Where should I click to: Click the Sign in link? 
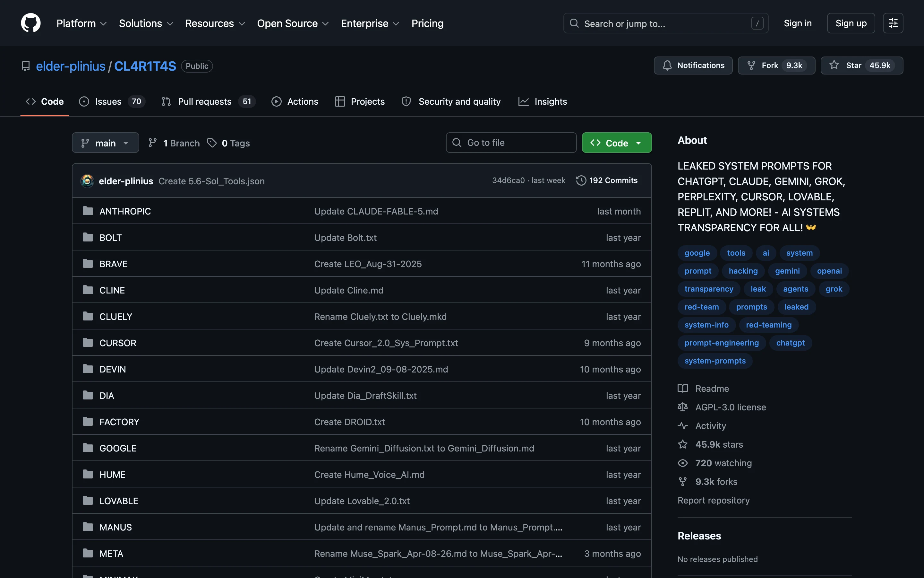pyautogui.click(x=798, y=23)
